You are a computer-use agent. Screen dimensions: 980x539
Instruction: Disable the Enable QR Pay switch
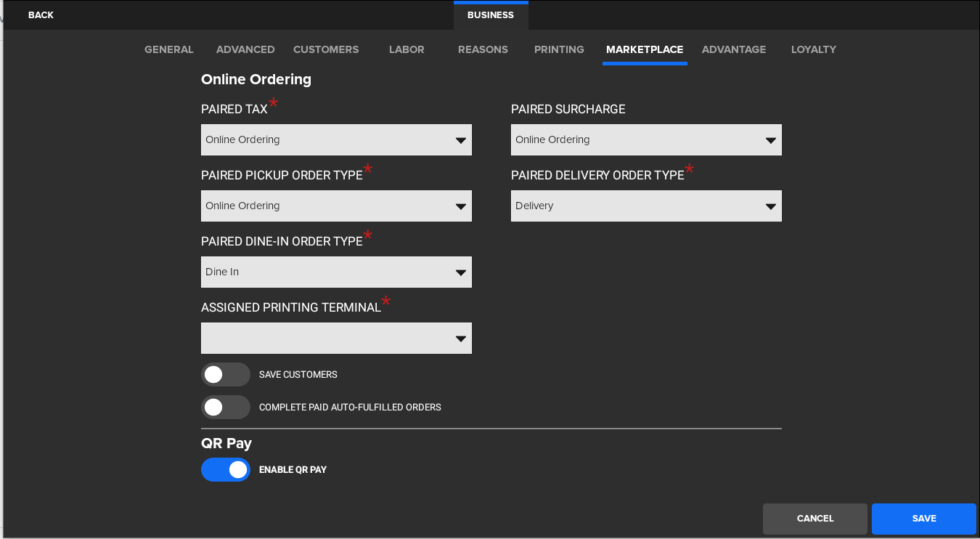[226, 470]
